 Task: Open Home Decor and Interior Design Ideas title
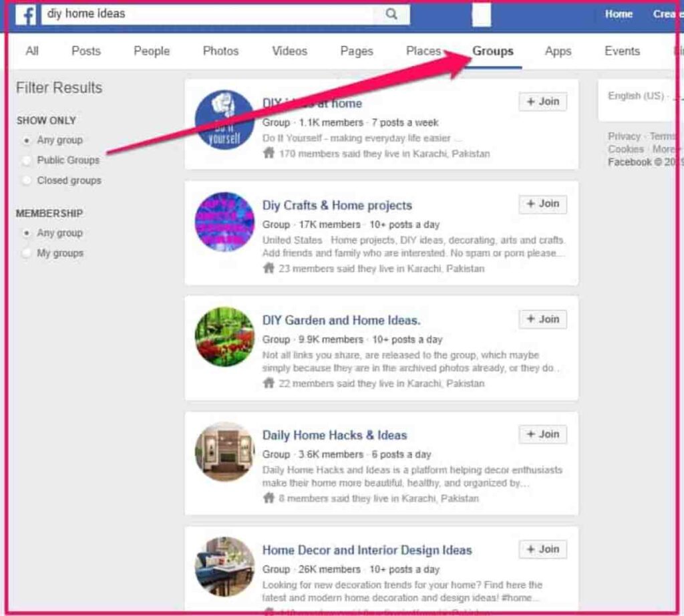[x=367, y=550]
